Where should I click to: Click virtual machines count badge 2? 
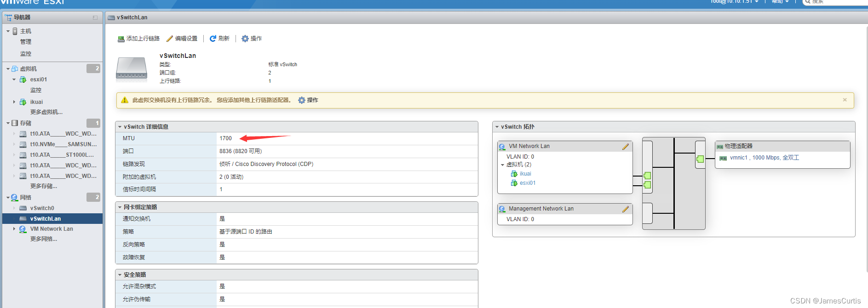tap(93, 68)
